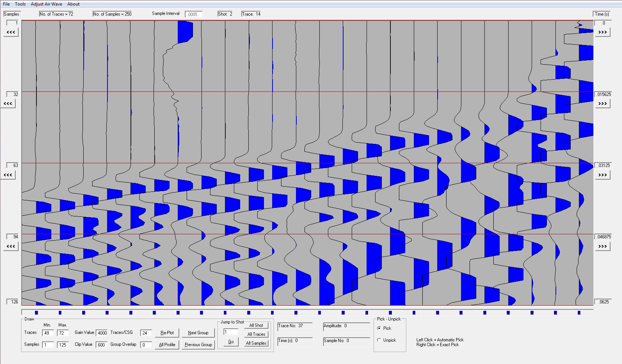The height and width of the screenshot is (364, 622).
Task: Select the Pick radio button
Action: point(379,328)
